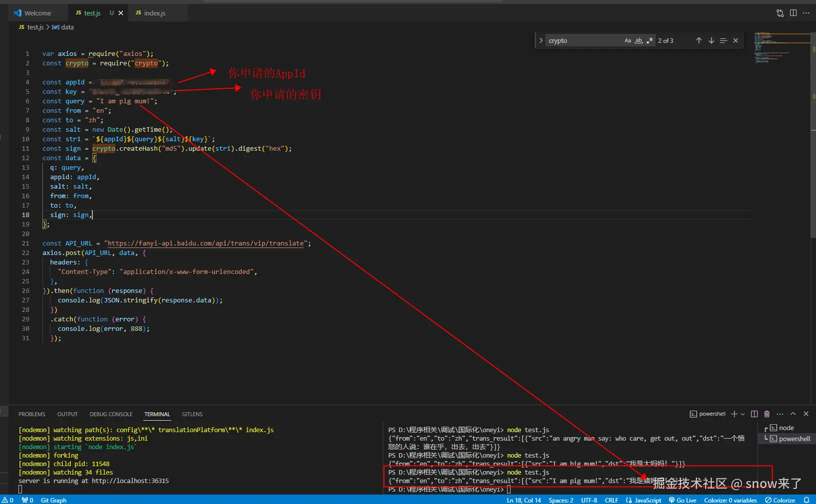Viewport: 816px width, 504px height.
Task: Click the crypto find input field
Action: coord(584,41)
